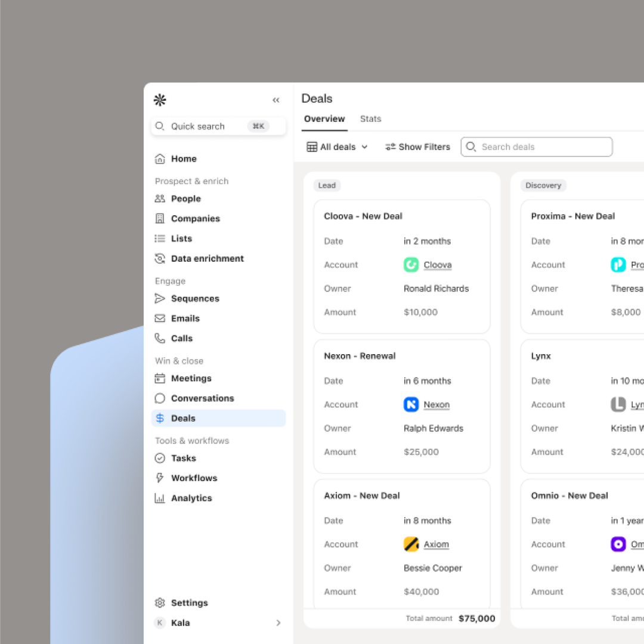Click the Companies icon
The height and width of the screenshot is (644, 644).
tap(160, 218)
